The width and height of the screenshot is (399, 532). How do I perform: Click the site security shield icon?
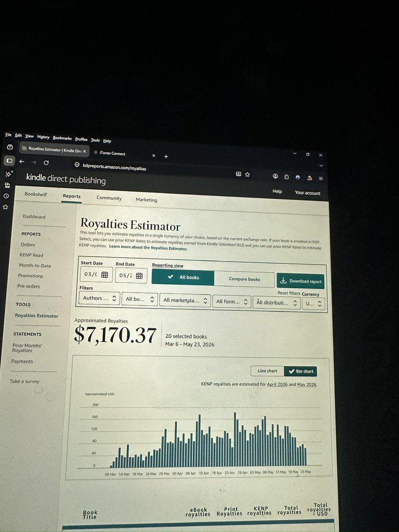point(77,164)
